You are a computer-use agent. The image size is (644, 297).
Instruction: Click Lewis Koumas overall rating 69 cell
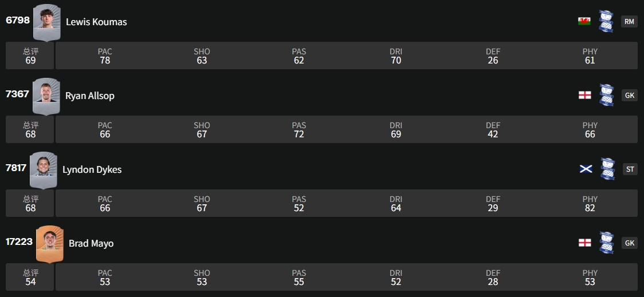30,56
